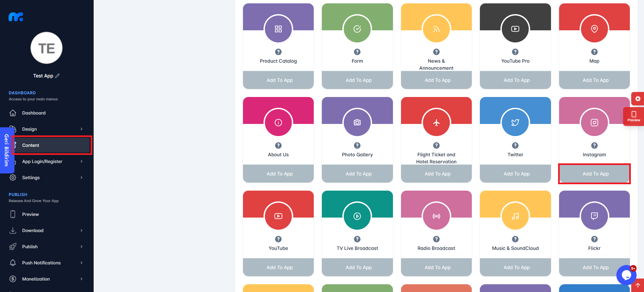Click the Map location pin icon
The height and width of the screenshot is (292, 644).
tap(594, 29)
